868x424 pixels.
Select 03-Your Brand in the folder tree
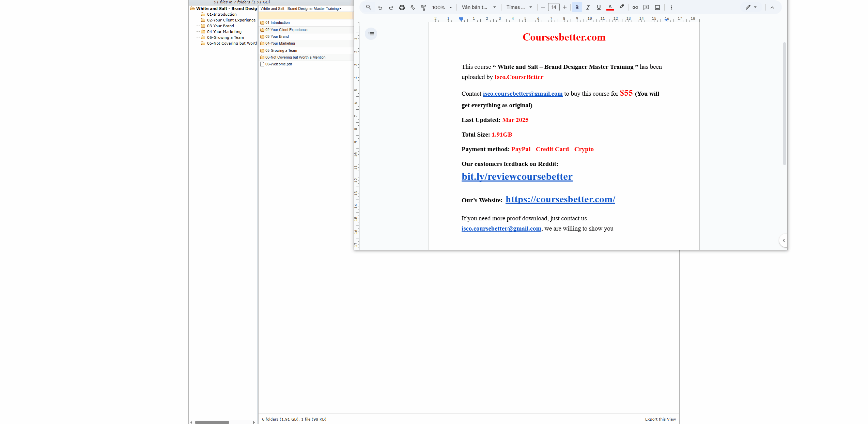[x=220, y=26]
